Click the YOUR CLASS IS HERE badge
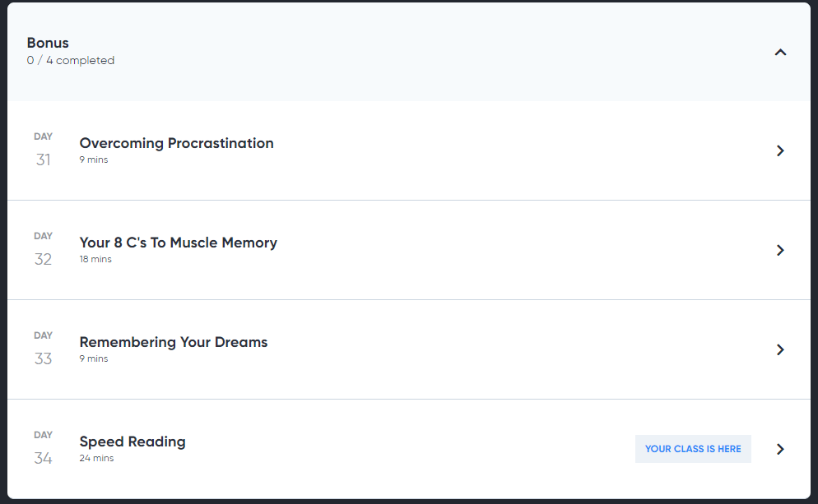 693,449
